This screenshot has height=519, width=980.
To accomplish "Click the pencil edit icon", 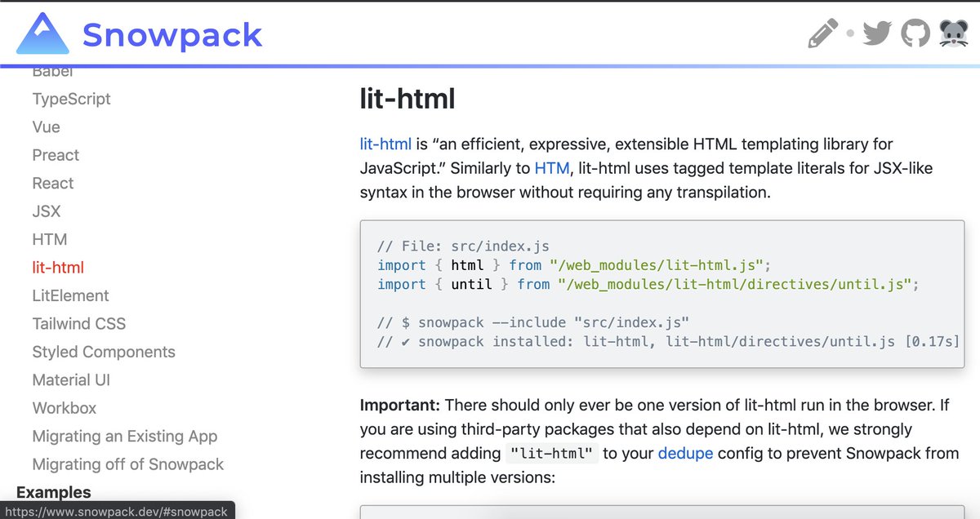I will (822, 33).
